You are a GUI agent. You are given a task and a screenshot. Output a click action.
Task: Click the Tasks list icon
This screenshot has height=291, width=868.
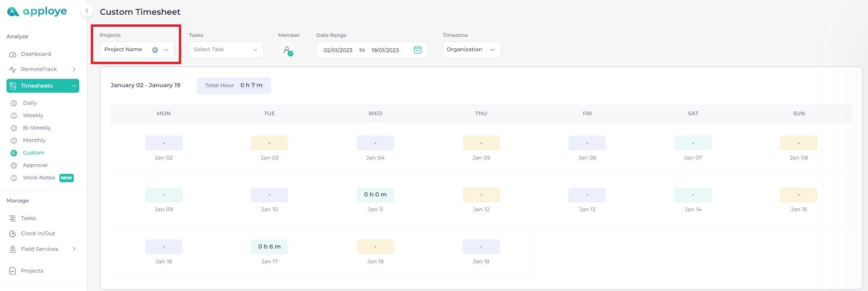(13, 219)
